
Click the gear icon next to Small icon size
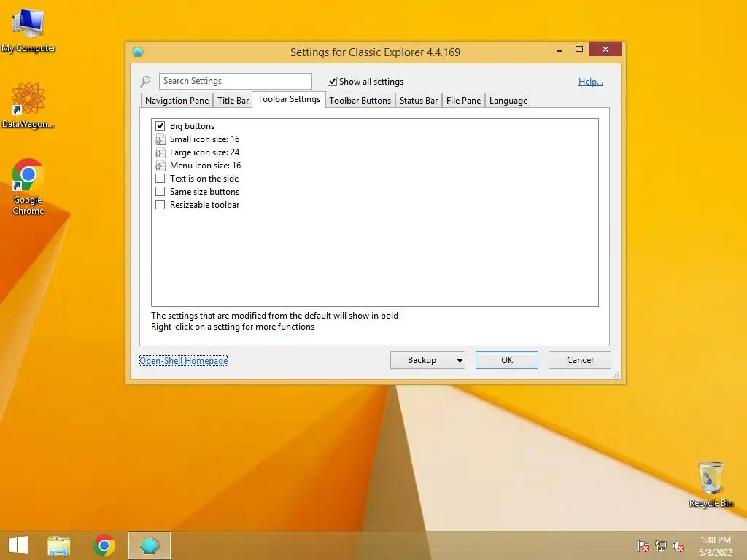pyautogui.click(x=160, y=139)
